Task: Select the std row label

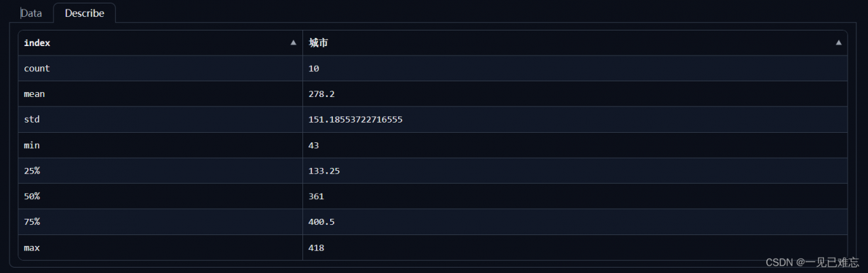Action: click(32, 119)
